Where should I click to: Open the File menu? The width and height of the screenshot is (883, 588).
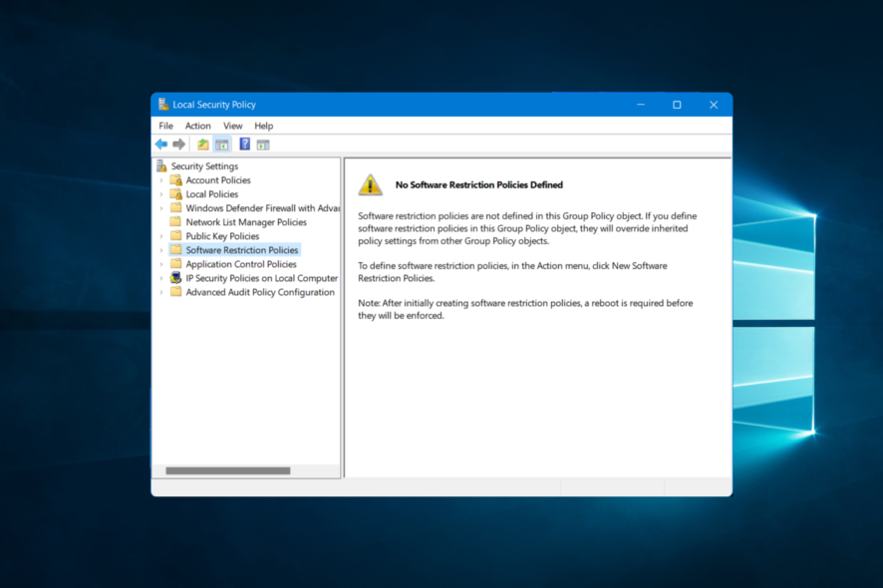(165, 126)
